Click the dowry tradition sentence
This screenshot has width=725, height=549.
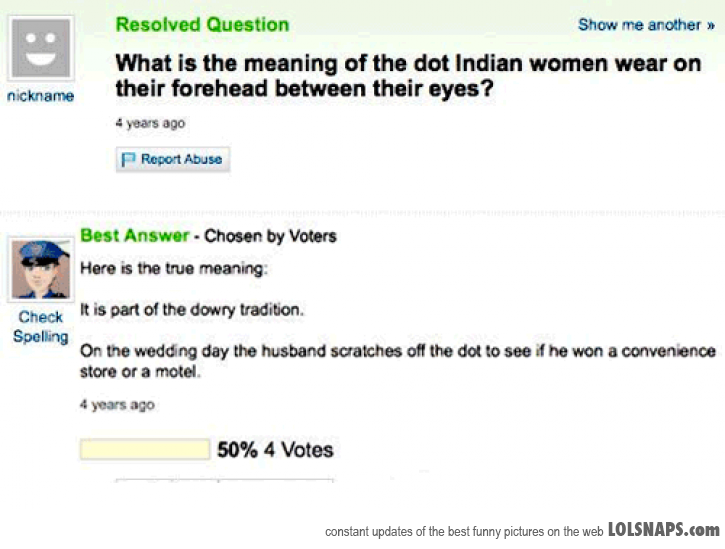click(x=190, y=310)
